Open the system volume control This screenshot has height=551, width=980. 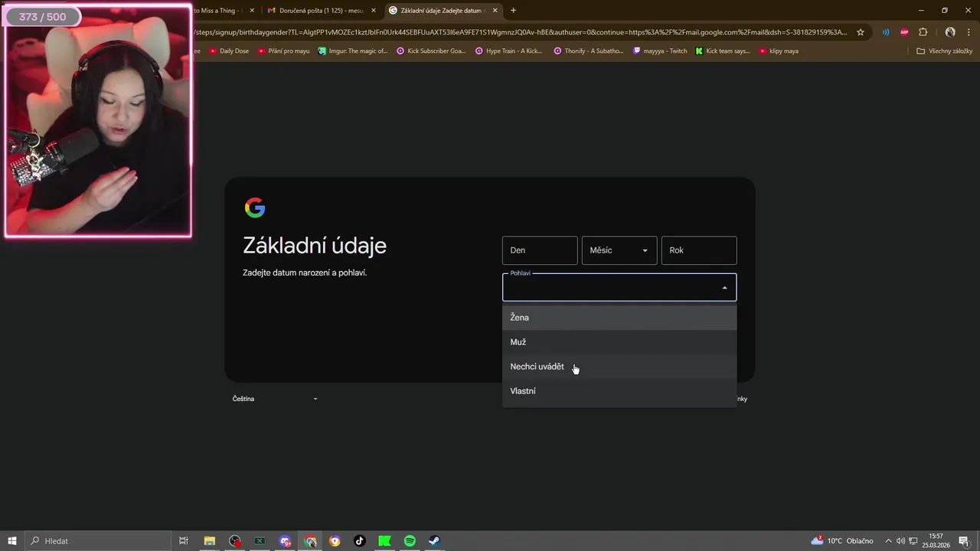900,541
